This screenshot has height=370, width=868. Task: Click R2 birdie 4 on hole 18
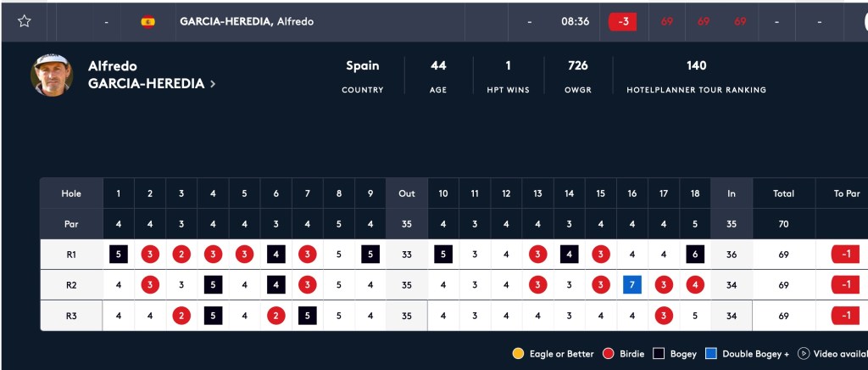[x=695, y=285]
